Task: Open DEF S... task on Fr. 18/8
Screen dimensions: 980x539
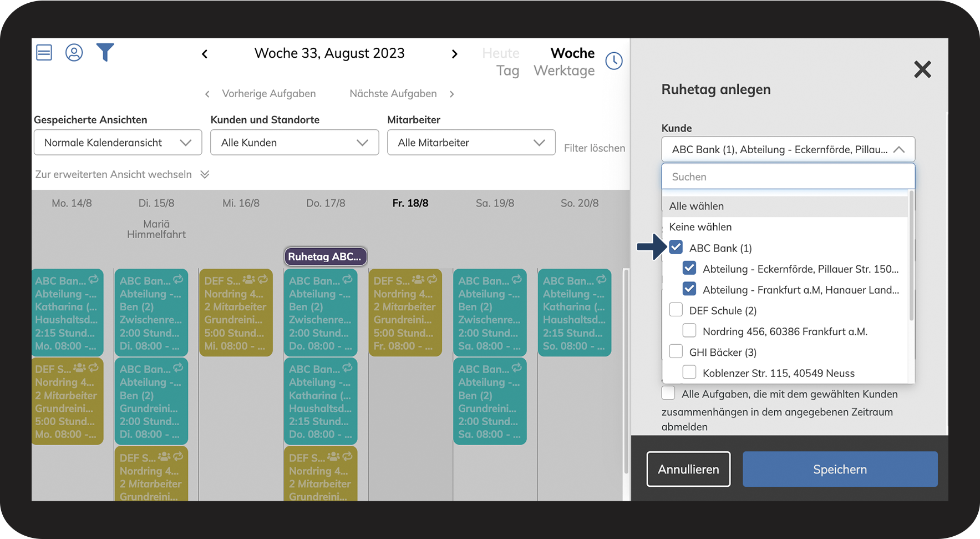Action: [405, 313]
